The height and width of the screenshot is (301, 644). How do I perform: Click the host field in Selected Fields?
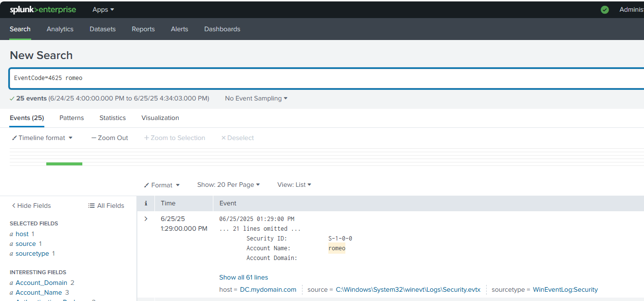[22, 234]
